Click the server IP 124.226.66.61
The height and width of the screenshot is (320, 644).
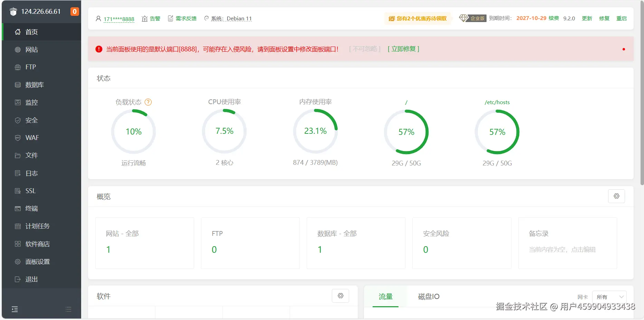[x=41, y=11]
